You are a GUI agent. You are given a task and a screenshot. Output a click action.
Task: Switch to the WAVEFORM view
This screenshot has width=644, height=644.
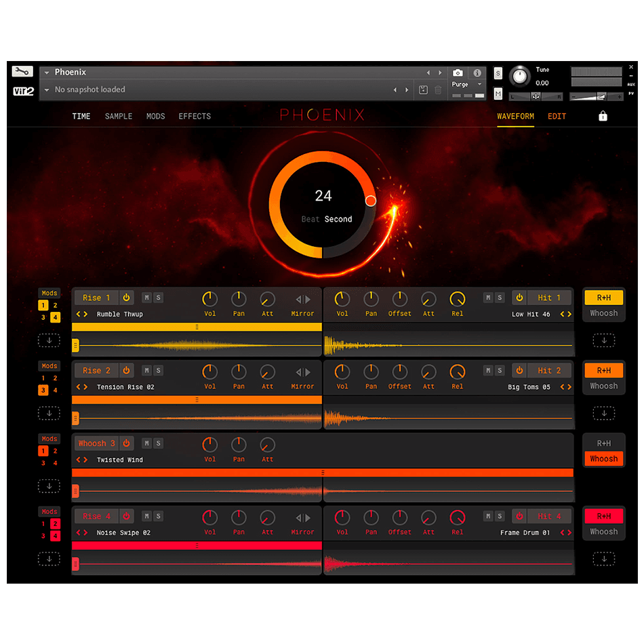point(515,116)
